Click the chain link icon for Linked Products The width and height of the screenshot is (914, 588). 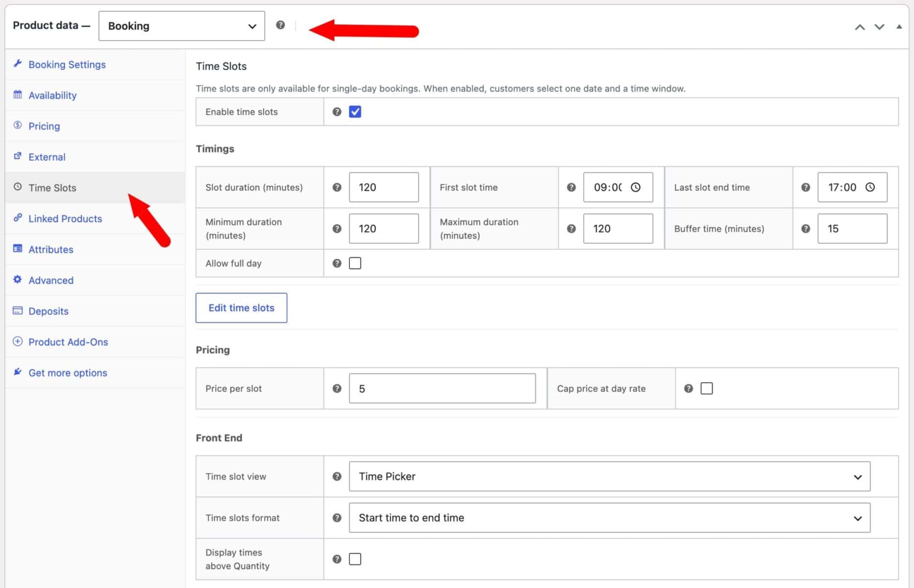18,218
